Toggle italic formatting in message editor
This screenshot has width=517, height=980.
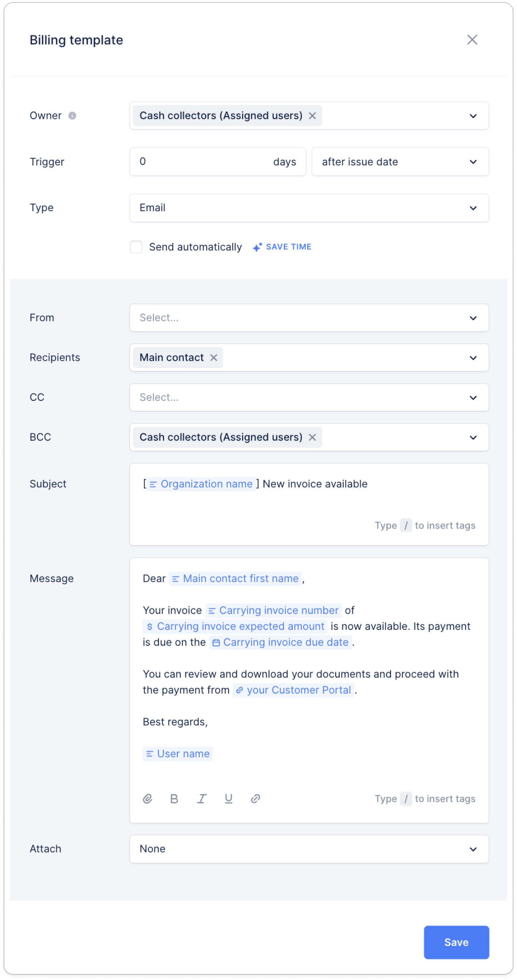pyautogui.click(x=202, y=799)
